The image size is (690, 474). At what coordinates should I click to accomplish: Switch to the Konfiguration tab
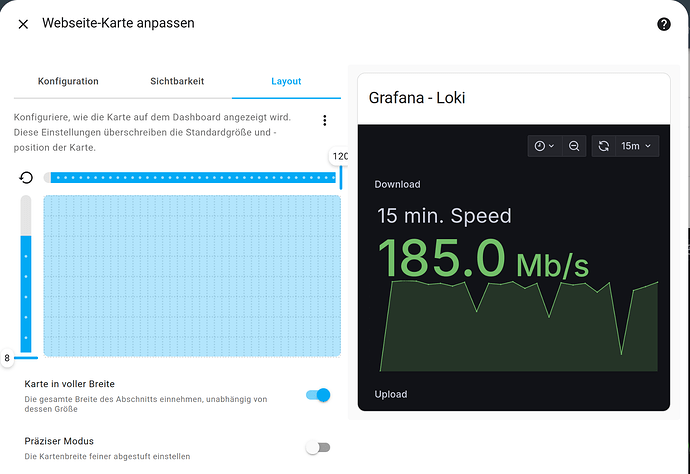click(x=68, y=81)
